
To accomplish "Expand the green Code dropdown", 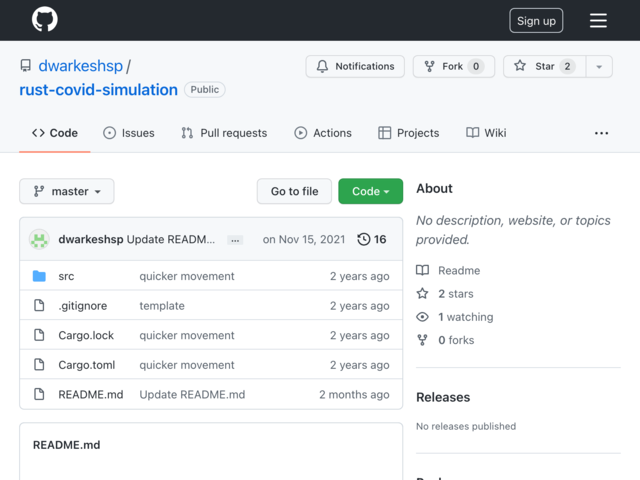I will coord(371,191).
